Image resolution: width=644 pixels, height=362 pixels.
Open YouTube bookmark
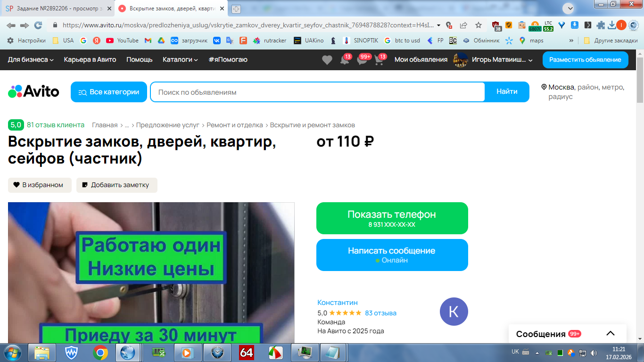coord(123,41)
